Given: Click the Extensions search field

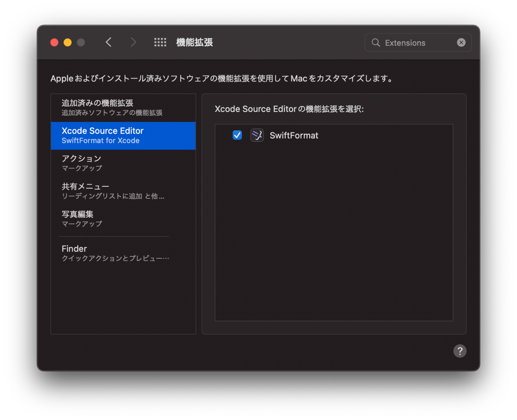Looking at the screenshot, I should click(x=418, y=42).
